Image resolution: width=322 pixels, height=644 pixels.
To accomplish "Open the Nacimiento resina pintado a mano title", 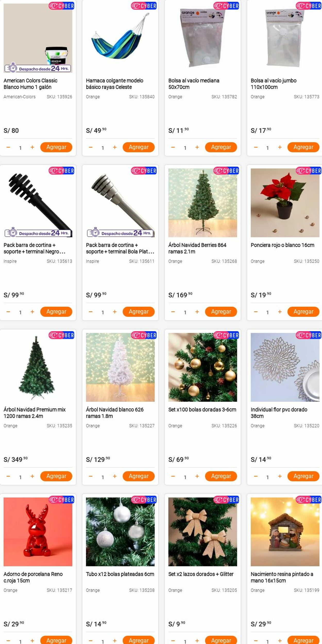I will [x=282, y=577].
